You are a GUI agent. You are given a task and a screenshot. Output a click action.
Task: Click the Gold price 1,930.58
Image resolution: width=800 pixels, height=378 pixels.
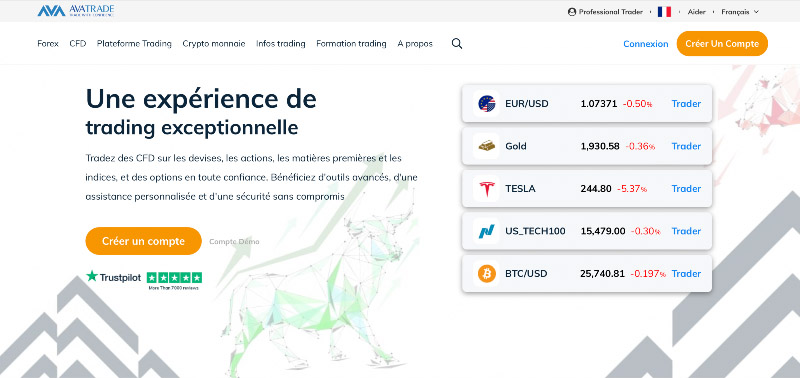tap(600, 146)
